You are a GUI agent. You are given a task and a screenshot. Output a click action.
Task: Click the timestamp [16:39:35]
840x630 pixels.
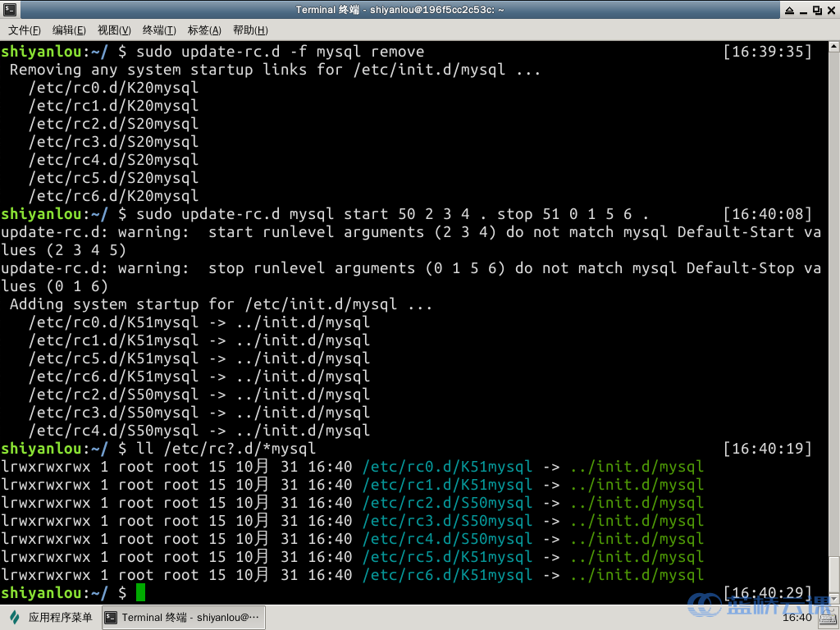[767, 52]
